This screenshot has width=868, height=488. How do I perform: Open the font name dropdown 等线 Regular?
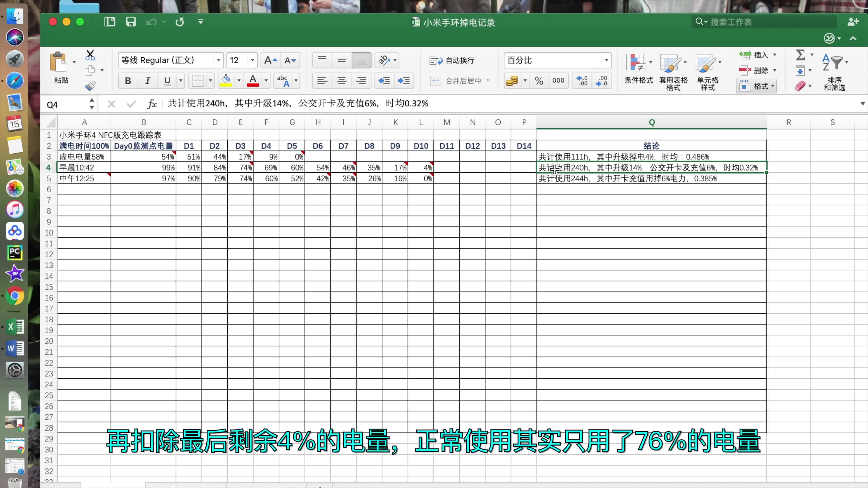pyautogui.click(x=218, y=60)
